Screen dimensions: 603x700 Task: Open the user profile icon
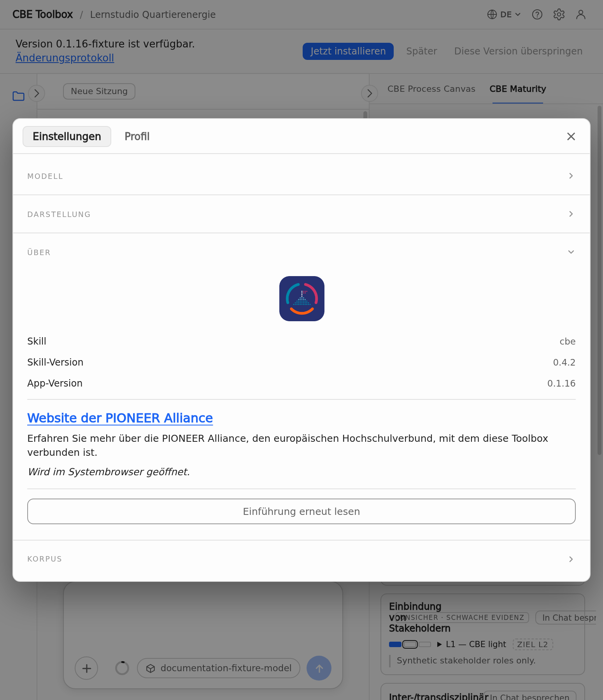pyautogui.click(x=581, y=14)
